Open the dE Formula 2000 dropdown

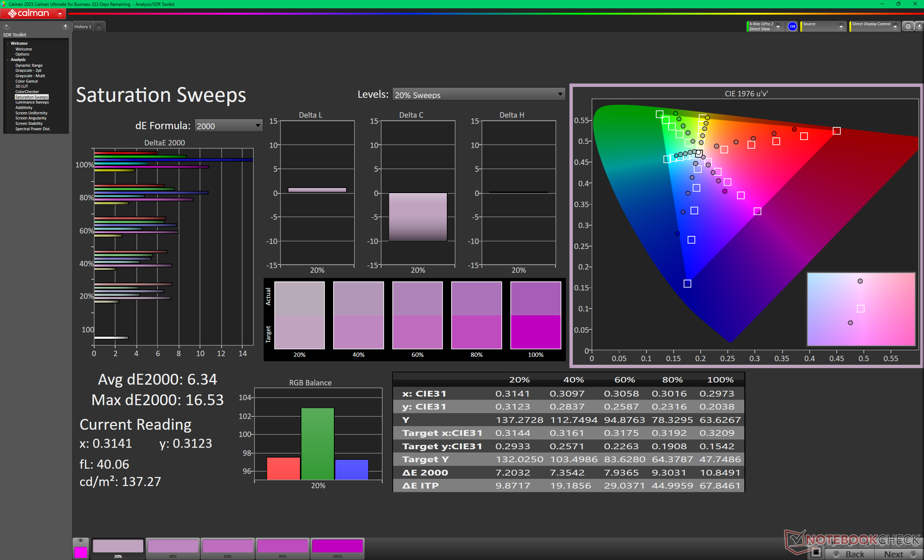(228, 126)
